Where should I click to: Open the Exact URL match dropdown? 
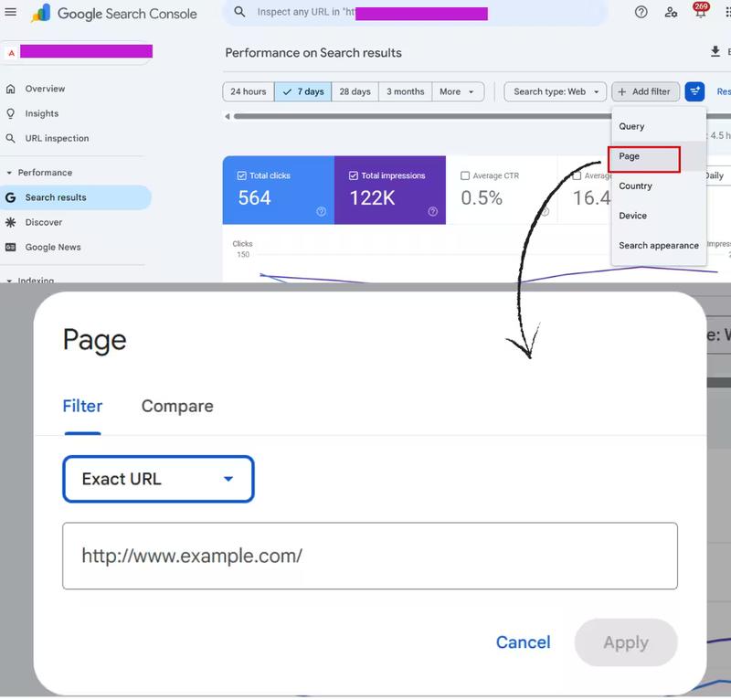tap(157, 479)
